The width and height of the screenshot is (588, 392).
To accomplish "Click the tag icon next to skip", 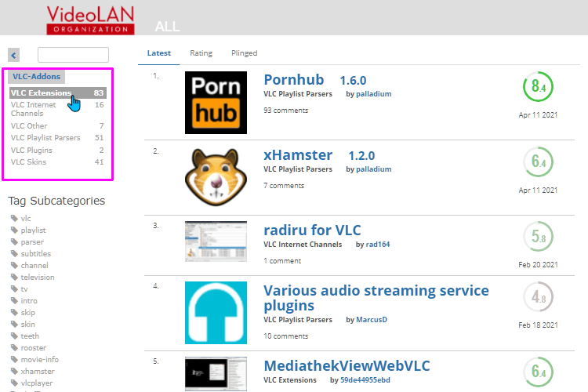I will click(x=15, y=313).
